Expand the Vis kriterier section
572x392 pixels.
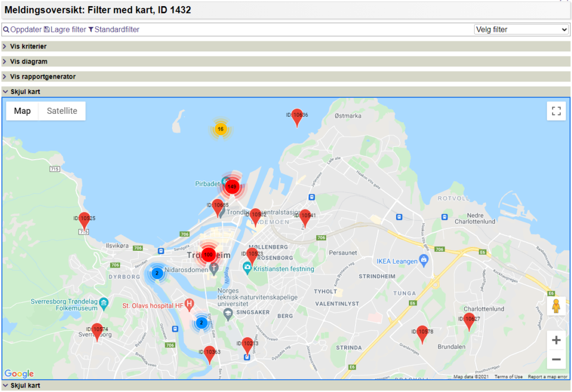pos(286,46)
